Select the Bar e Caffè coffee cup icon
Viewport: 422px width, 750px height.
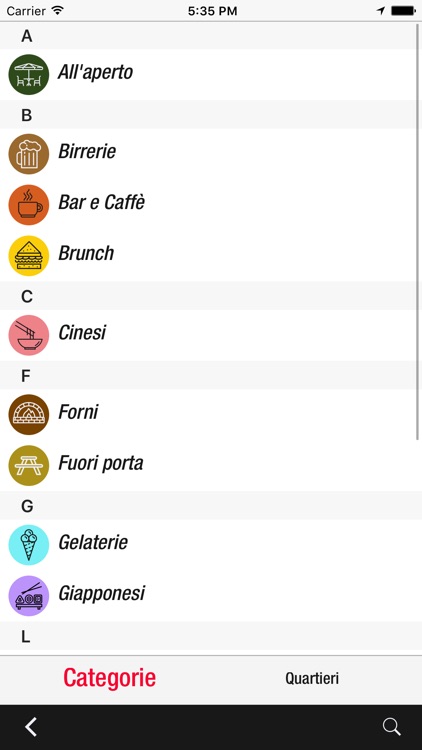pyautogui.click(x=29, y=205)
